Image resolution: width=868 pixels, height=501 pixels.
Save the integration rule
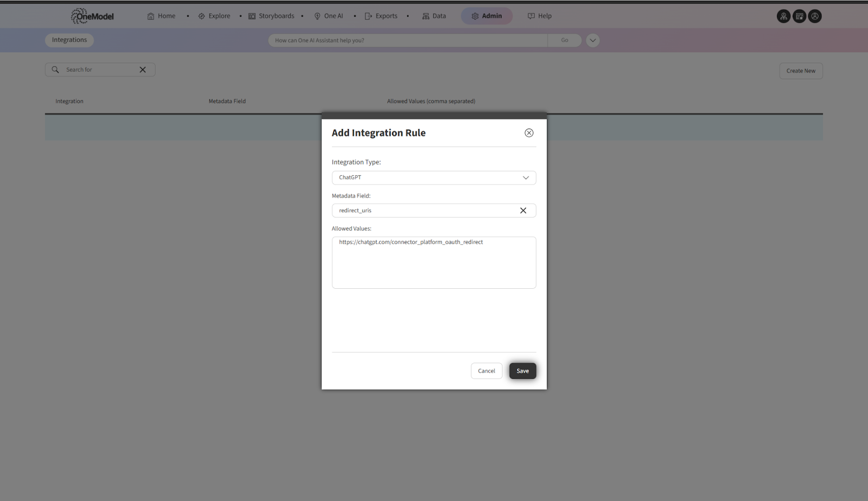(x=522, y=371)
